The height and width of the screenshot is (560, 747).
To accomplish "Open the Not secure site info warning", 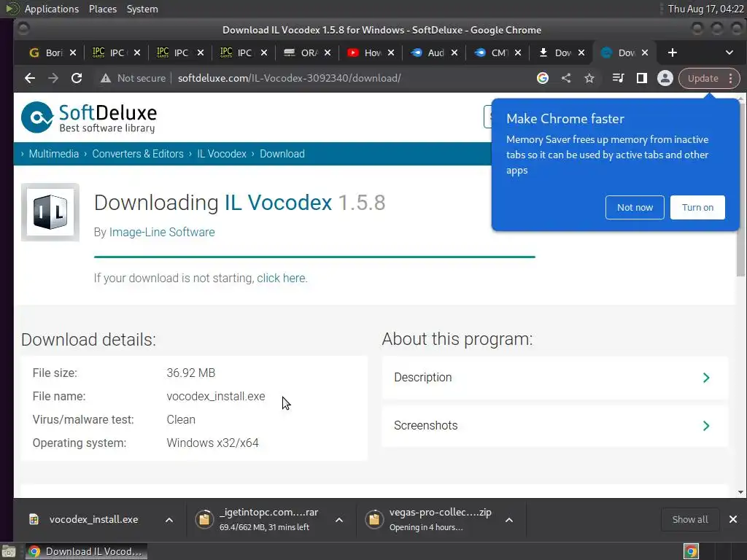I will click(x=133, y=78).
